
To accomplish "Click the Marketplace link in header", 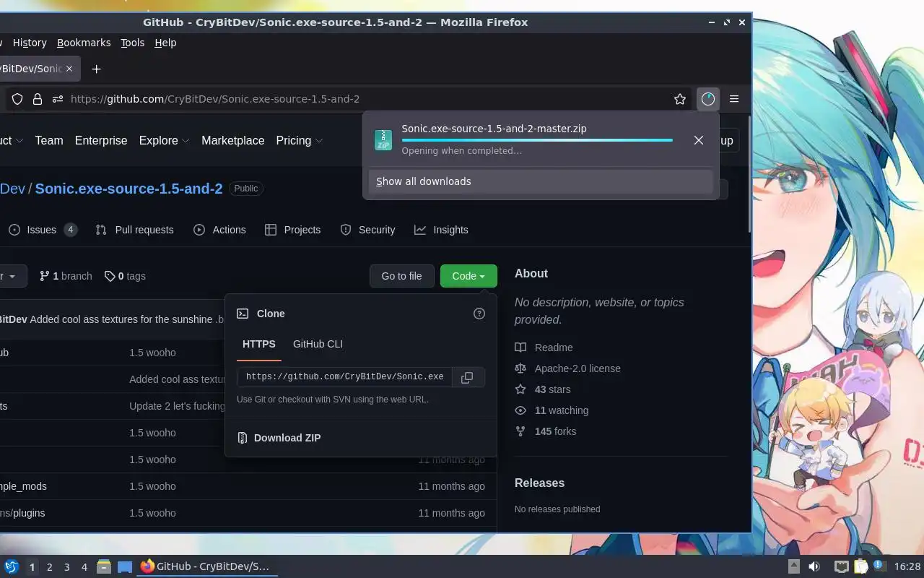I will tap(232, 140).
